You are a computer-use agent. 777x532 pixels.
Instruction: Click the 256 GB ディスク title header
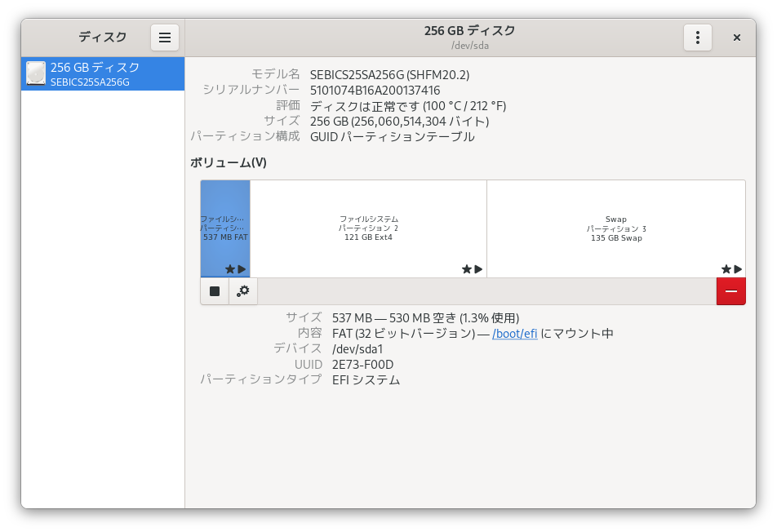470,31
